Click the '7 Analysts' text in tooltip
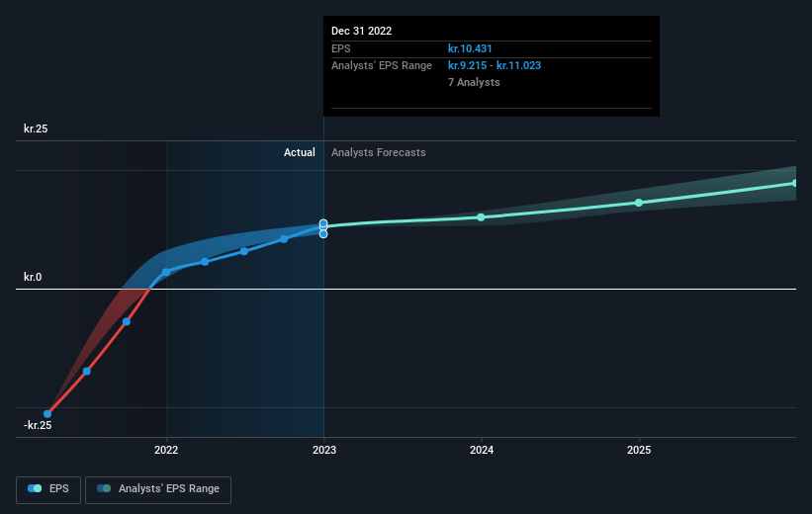 click(x=474, y=82)
